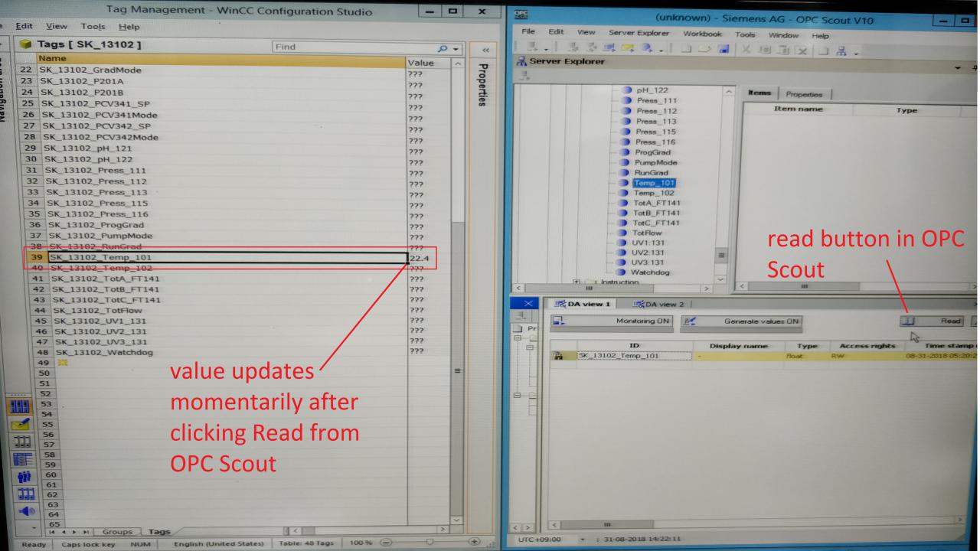Switch to the DA view 2 tab
The width and height of the screenshot is (980, 551).
pyautogui.click(x=659, y=304)
